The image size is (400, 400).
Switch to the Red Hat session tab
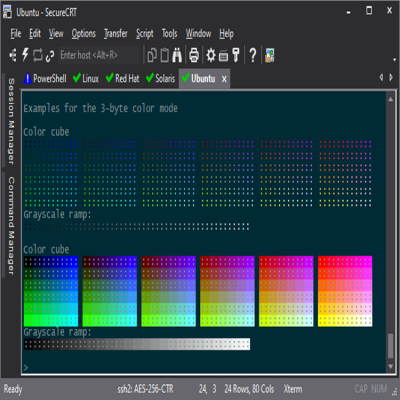click(x=123, y=79)
